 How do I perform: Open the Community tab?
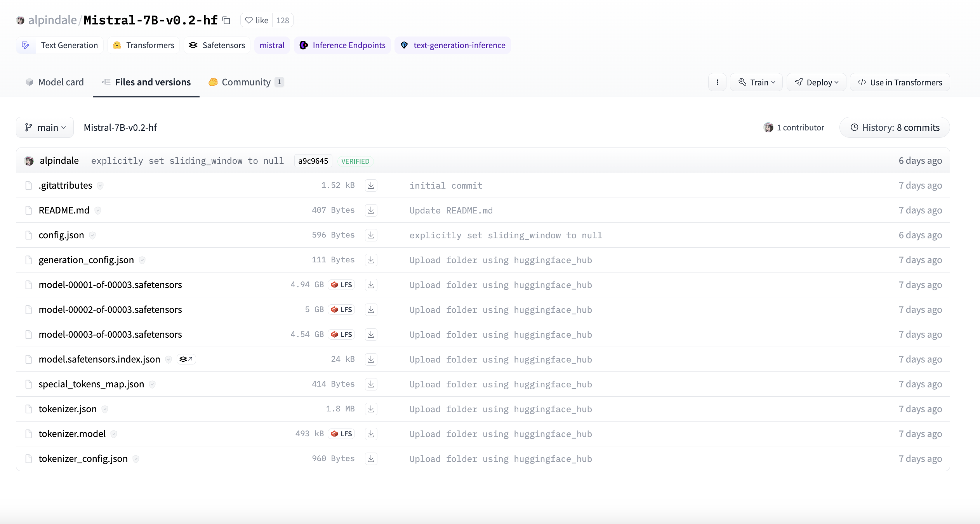click(245, 82)
